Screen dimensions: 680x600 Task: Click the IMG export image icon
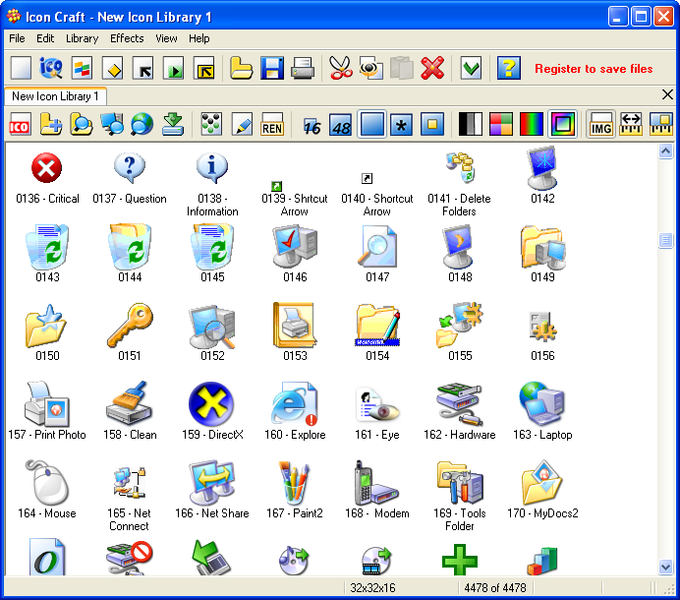coord(601,124)
